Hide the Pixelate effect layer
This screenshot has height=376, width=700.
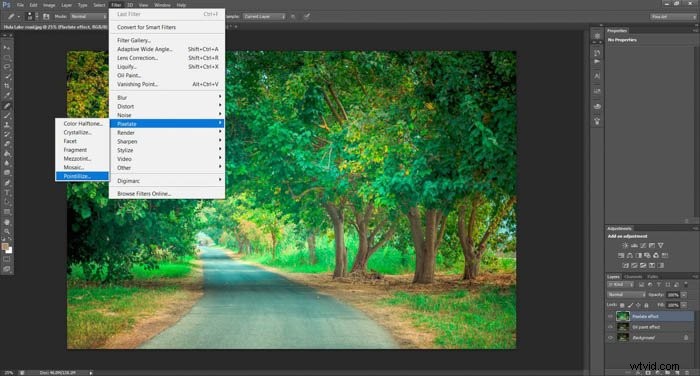610,316
